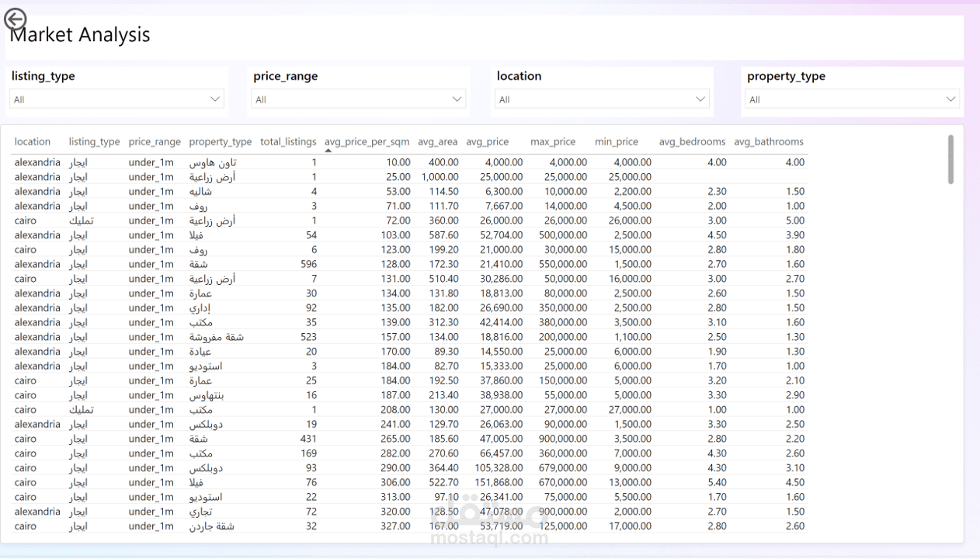The width and height of the screenshot is (980, 559).
Task: Click property type بنتهاوس cell
Action: (207, 395)
